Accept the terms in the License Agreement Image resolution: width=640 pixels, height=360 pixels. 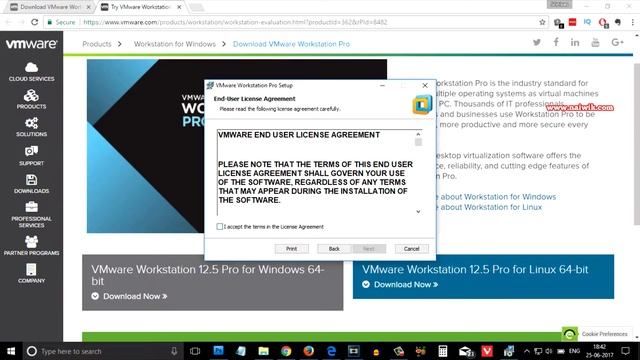point(220,227)
